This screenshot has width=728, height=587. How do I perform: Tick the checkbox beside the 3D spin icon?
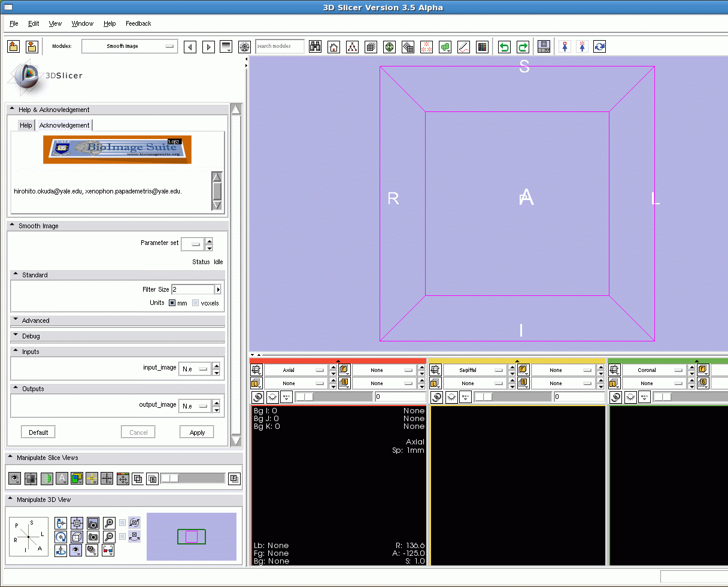123,523
